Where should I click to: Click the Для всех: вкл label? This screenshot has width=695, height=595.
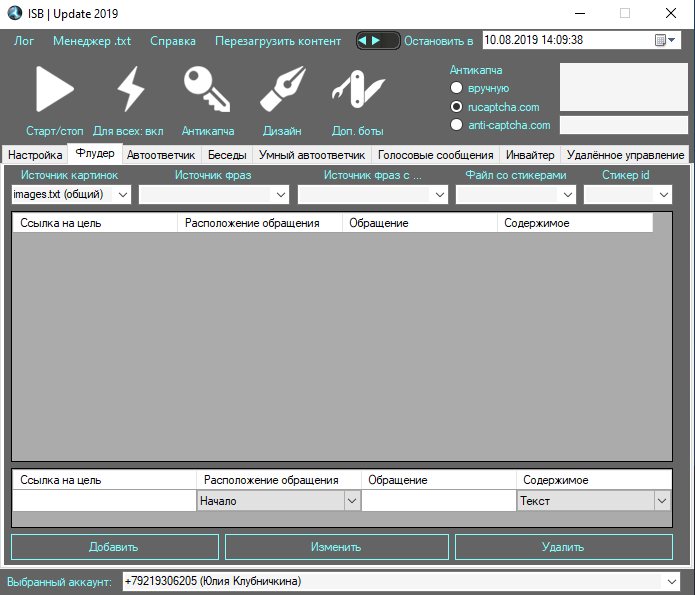(128, 131)
